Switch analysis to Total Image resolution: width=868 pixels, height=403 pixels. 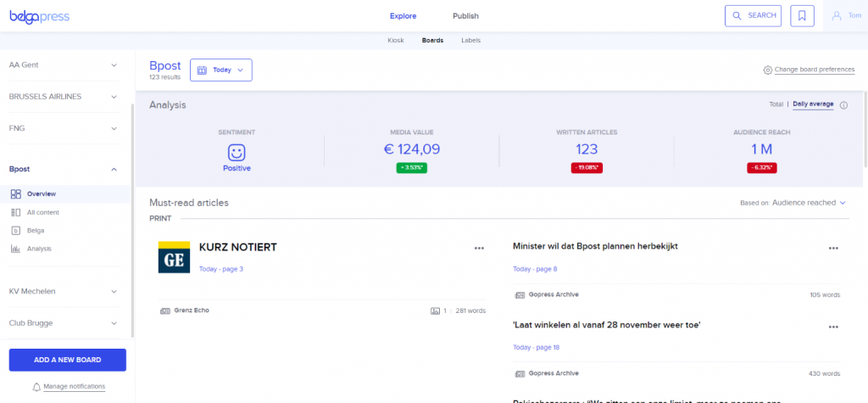click(776, 104)
